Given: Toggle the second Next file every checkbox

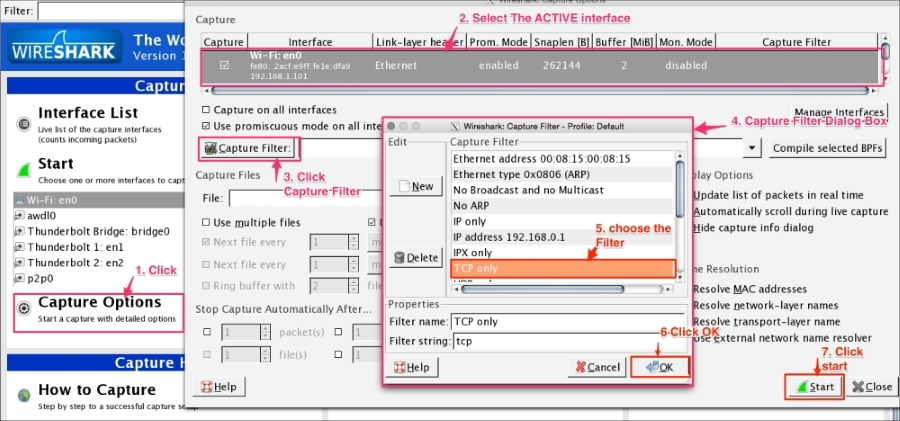Looking at the screenshot, I should (x=205, y=264).
